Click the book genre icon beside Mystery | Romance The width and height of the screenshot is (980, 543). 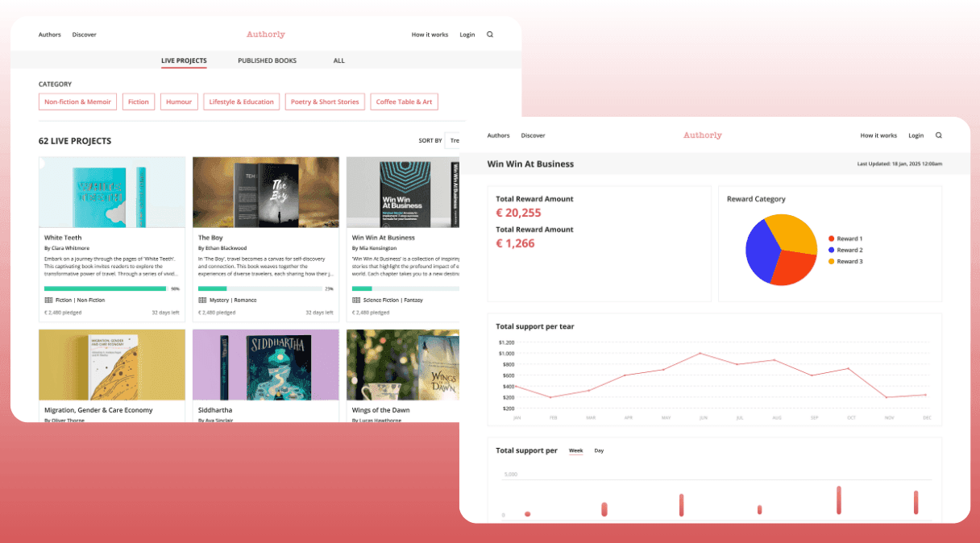(202, 300)
